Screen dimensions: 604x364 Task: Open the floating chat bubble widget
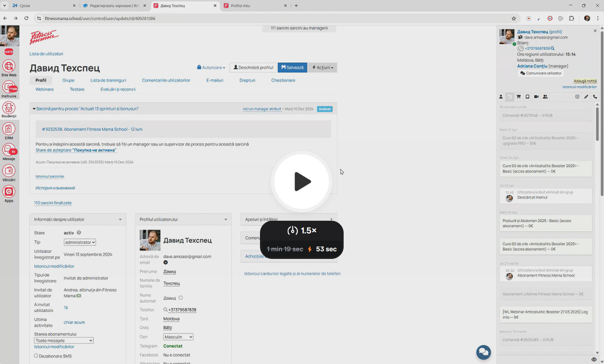[483, 352]
